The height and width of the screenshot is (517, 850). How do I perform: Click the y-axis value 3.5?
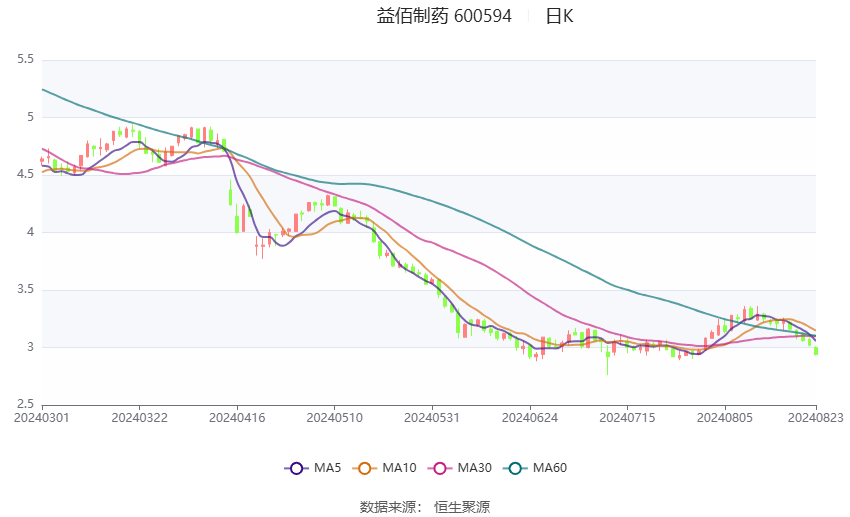click(25, 289)
